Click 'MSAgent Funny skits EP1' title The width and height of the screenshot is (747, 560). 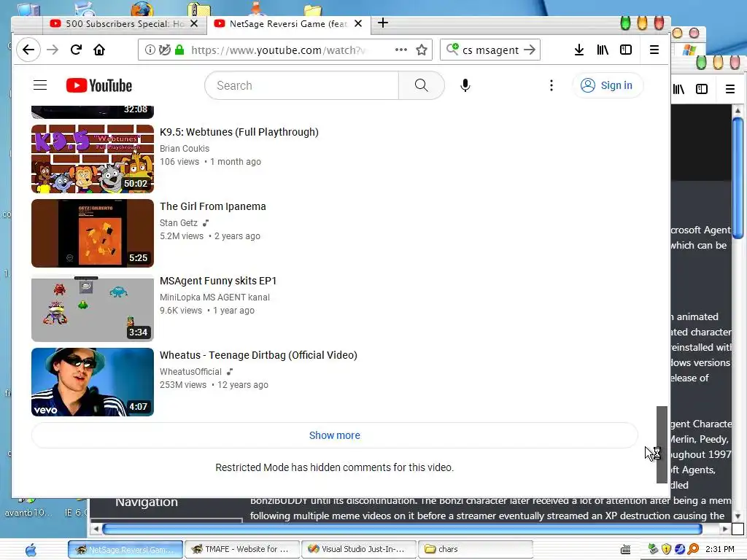click(218, 281)
